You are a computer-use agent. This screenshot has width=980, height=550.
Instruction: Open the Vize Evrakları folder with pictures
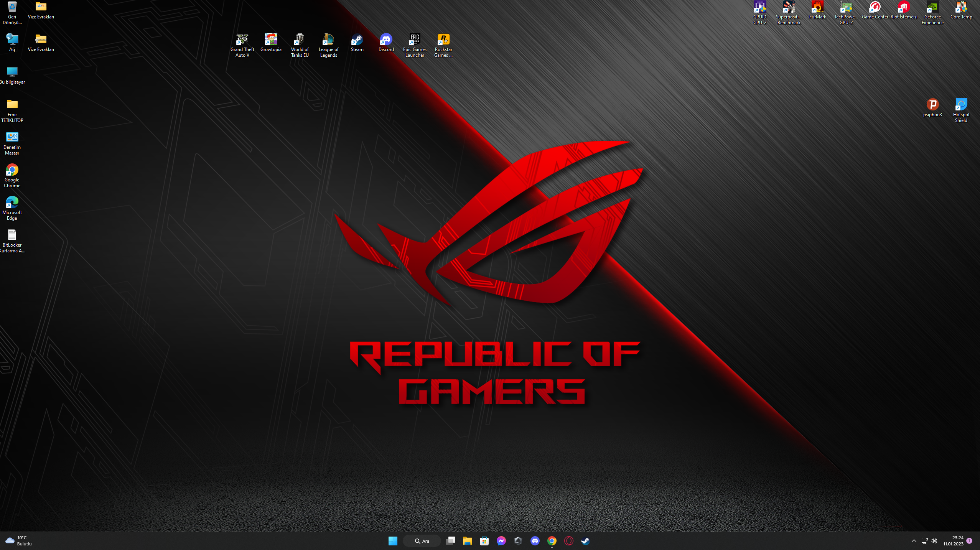click(41, 10)
